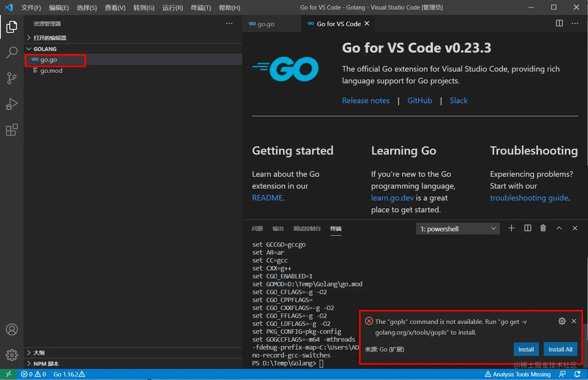
Task: Maximize the panel with up chevron
Action: (x=559, y=228)
